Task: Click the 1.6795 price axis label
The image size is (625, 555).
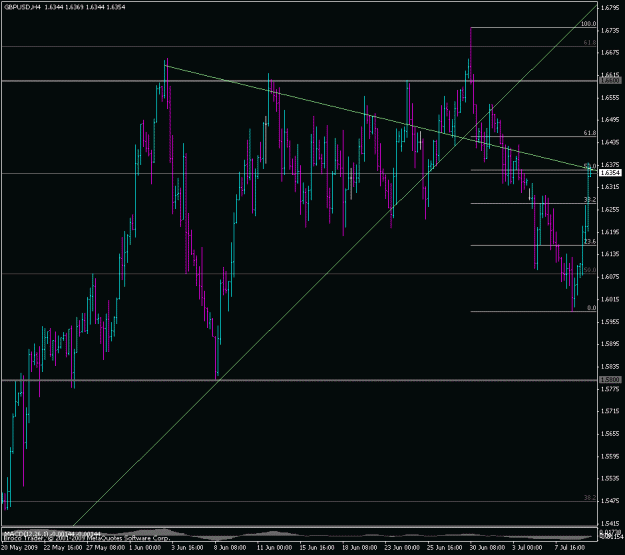Action: coord(610,8)
